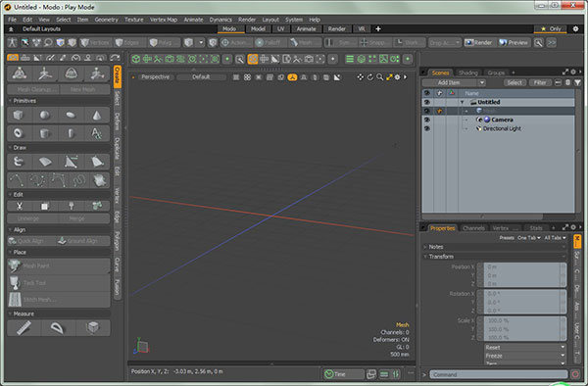The width and height of the screenshot is (588, 386).
Task: Select the Cube primitive tool
Action: point(19,115)
